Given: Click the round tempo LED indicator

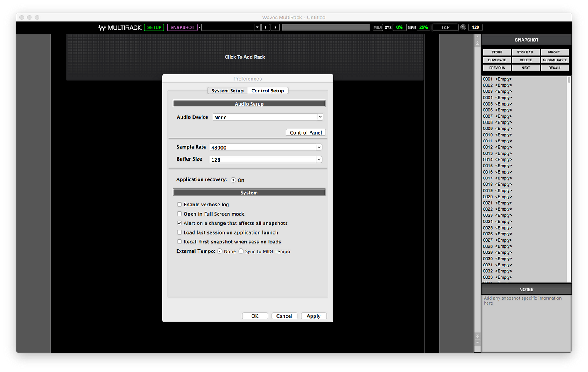Looking at the screenshot, I should coord(463,27).
